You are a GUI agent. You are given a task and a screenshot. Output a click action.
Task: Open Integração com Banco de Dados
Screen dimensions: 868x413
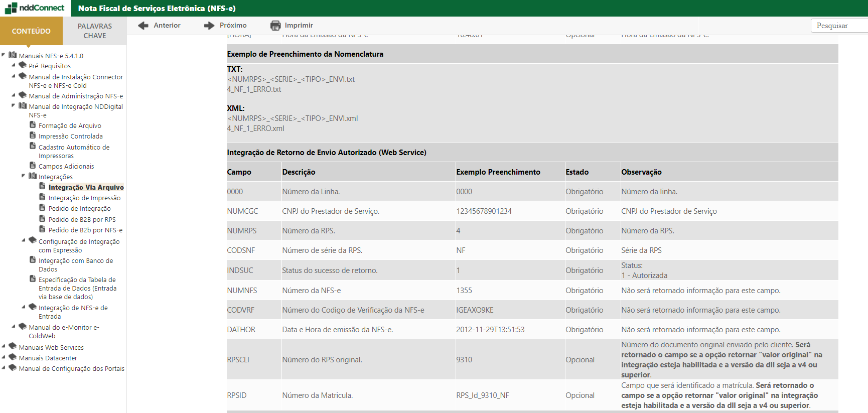(x=75, y=265)
